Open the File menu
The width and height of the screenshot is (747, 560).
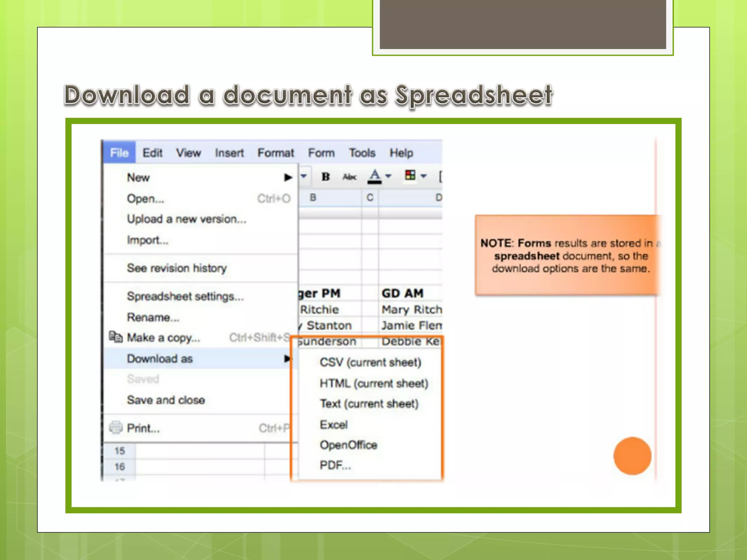(119, 153)
